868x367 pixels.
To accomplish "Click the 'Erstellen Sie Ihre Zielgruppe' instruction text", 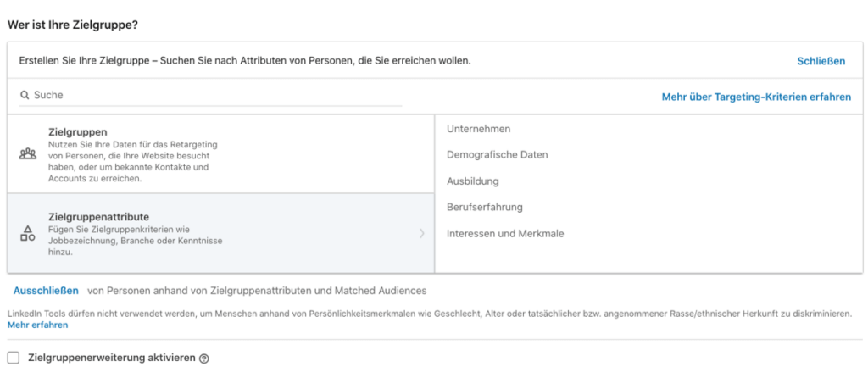I will click(245, 60).
